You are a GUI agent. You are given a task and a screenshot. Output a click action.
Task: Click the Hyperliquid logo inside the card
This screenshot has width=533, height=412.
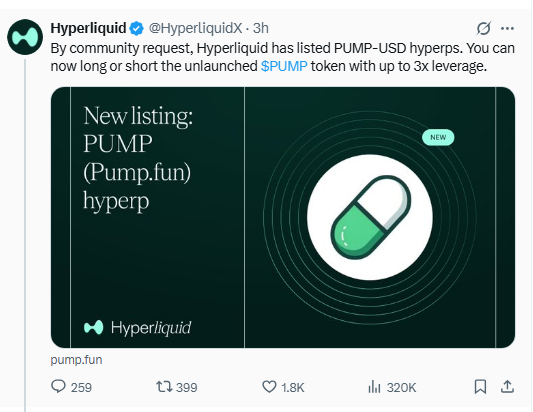pyautogui.click(x=137, y=328)
